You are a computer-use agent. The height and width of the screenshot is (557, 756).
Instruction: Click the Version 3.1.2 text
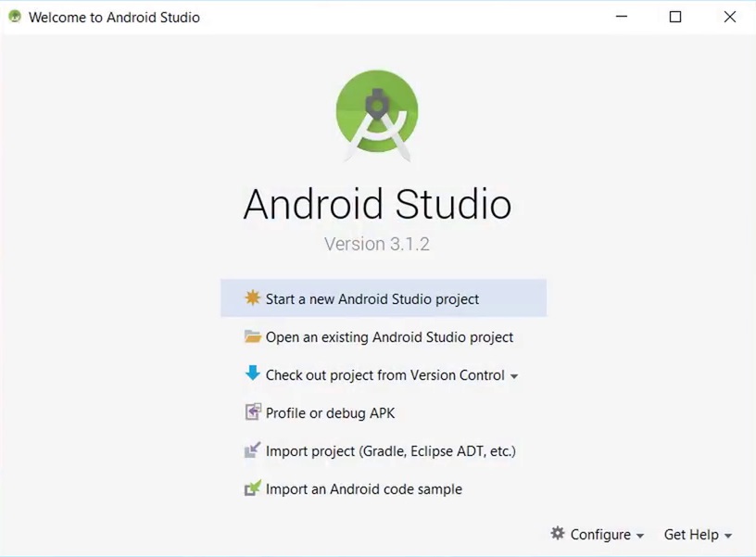point(377,244)
